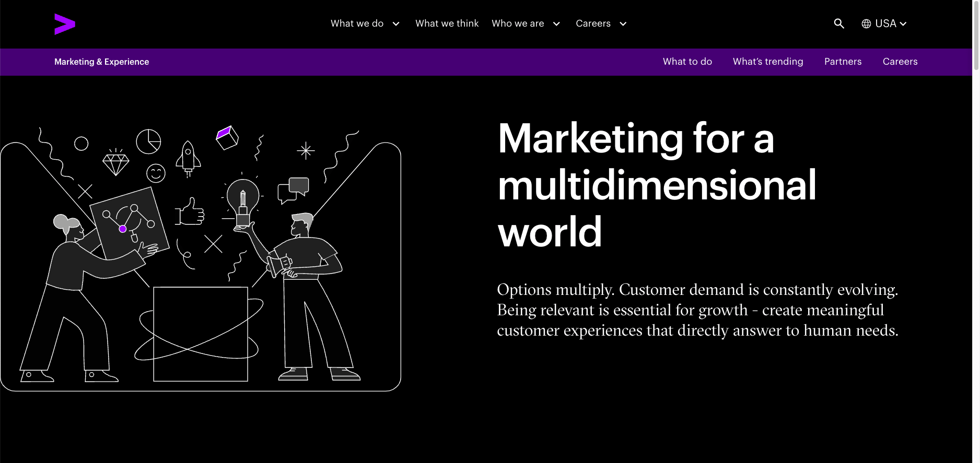Expand the Careers dropdown in top navigation

[601, 23]
